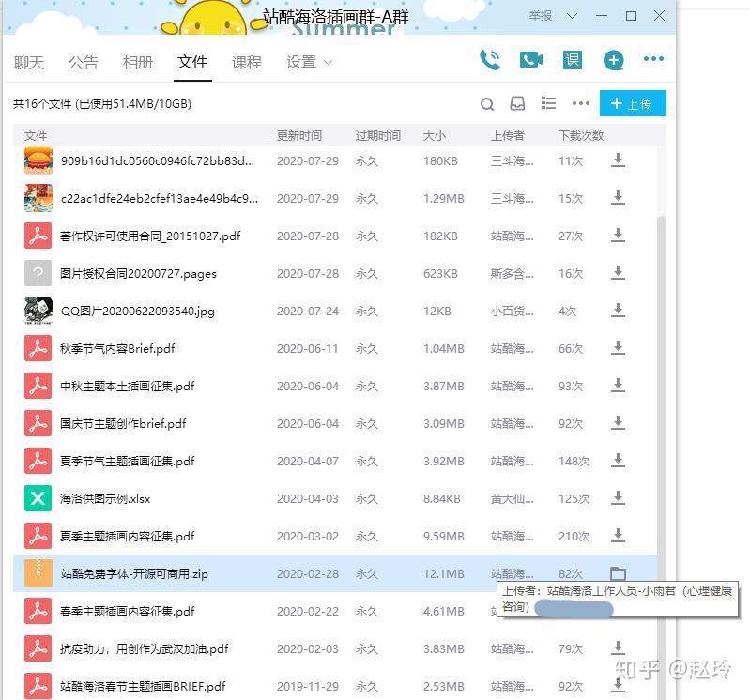
Task: Click the file list vertical scrollbar
Action: click(662, 456)
